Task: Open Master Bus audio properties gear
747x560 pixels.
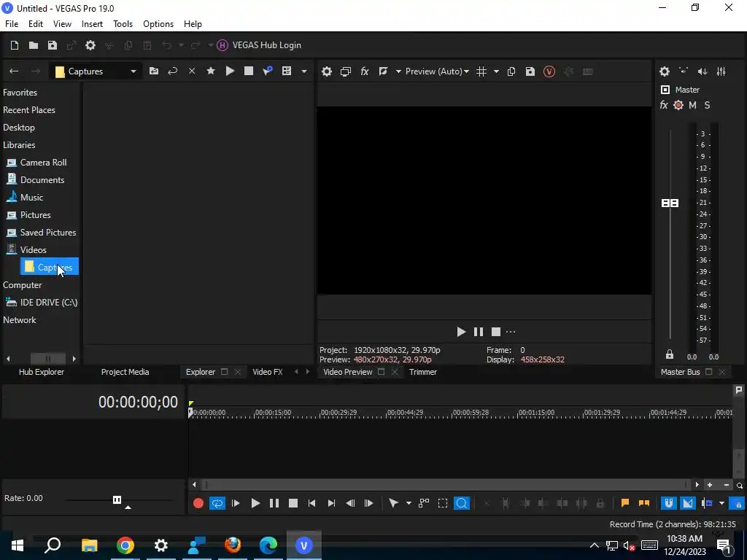Action: [665, 71]
